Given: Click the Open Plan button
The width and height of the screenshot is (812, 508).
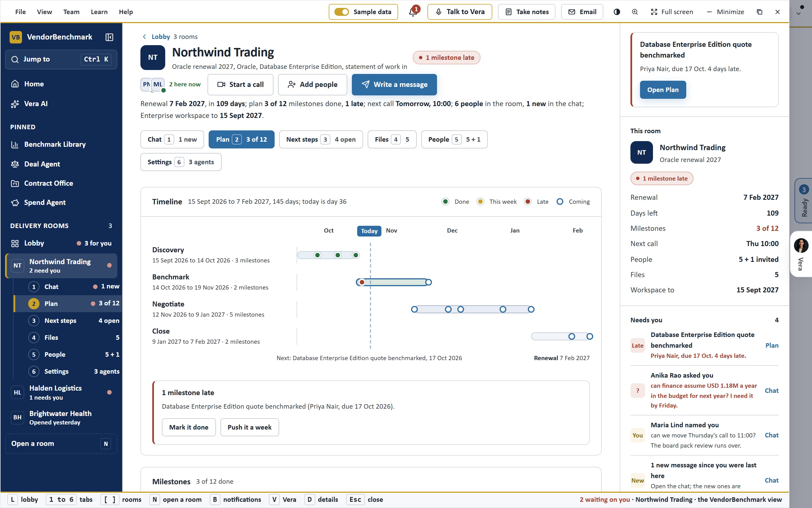Looking at the screenshot, I should (x=663, y=90).
